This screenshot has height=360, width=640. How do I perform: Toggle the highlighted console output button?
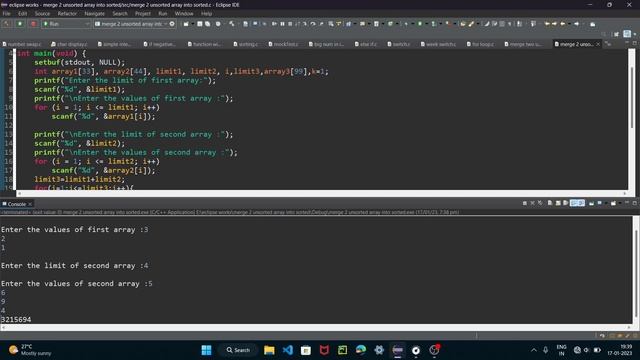coord(578,203)
